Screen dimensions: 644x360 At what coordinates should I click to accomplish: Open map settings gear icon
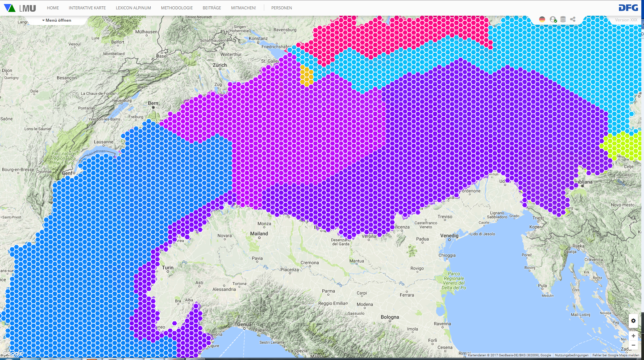tap(633, 321)
